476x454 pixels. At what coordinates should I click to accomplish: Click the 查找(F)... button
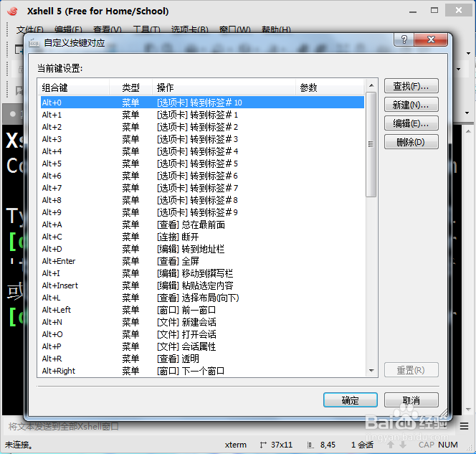tap(411, 86)
